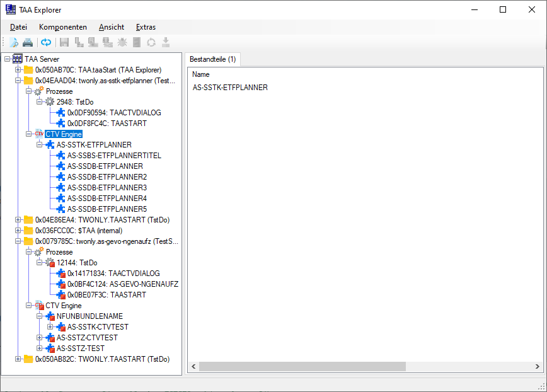
Task: Collapse the 12144: TstDo process node
Action: pyautogui.click(x=40, y=263)
